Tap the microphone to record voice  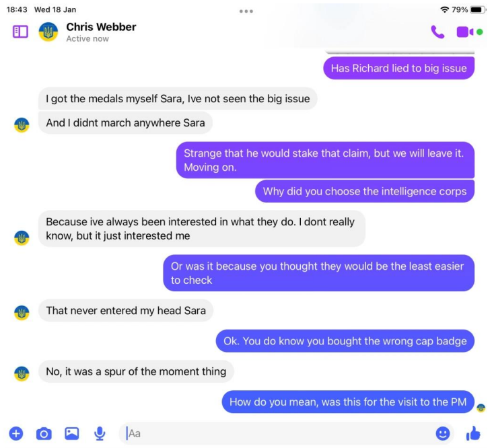[x=100, y=434]
